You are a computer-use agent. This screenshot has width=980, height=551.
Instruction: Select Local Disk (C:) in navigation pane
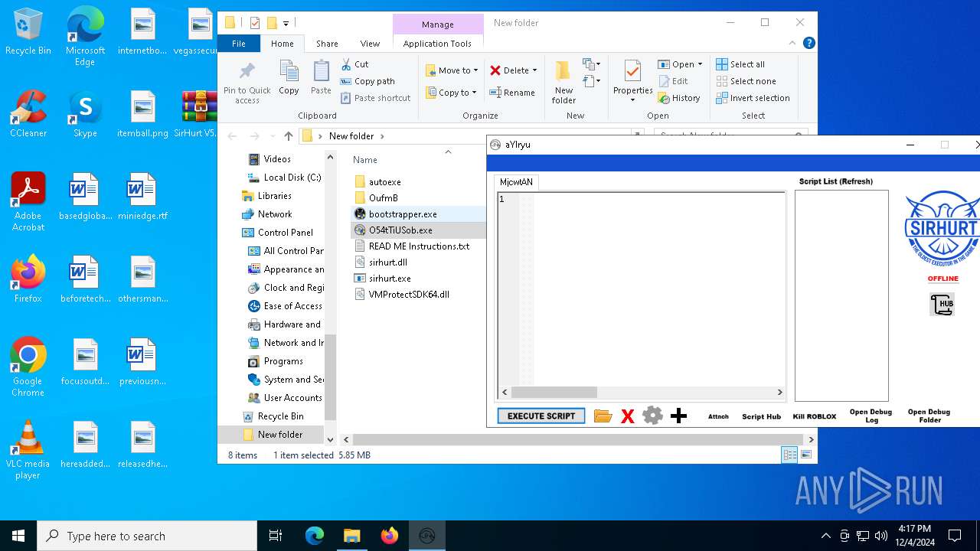[292, 178]
